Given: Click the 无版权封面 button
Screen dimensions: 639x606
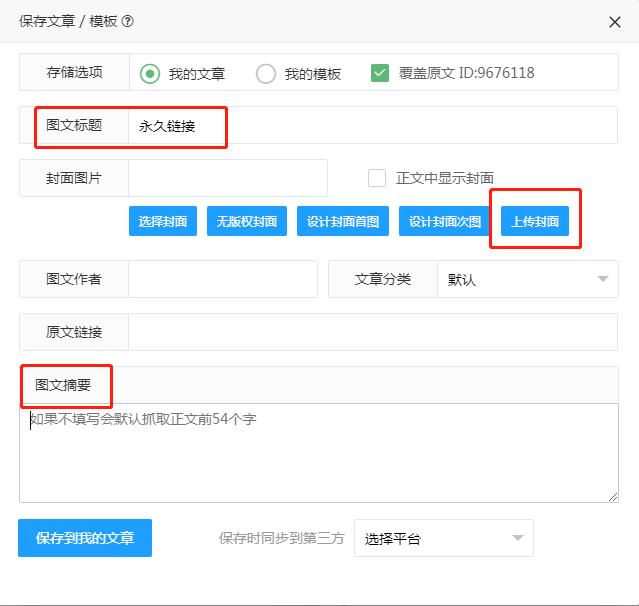Looking at the screenshot, I should [x=247, y=221].
